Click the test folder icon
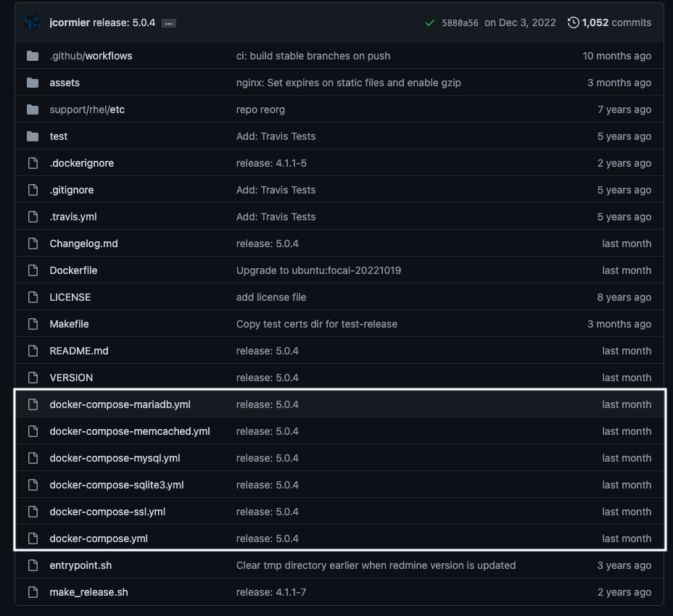The height and width of the screenshot is (616, 673). pyautogui.click(x=33, y=136)
